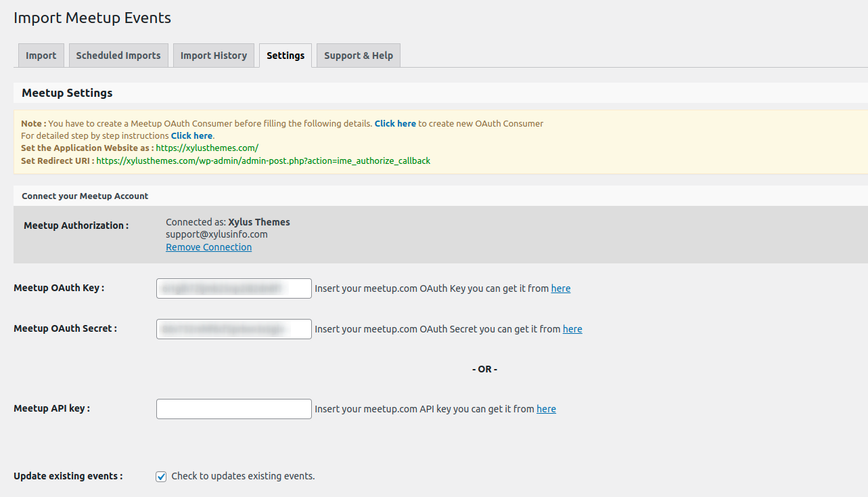Image resolution: width=868 pixels, height=497 pixels.
Task: Follow the 'here' link for the API key
Action: click(546, 409)
